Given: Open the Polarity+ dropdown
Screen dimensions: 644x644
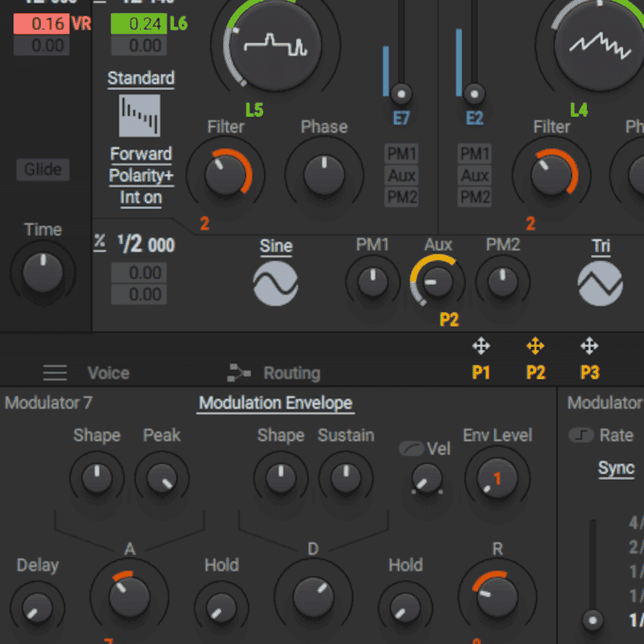Looking at the screenshot, I should (x=142, y=175).
